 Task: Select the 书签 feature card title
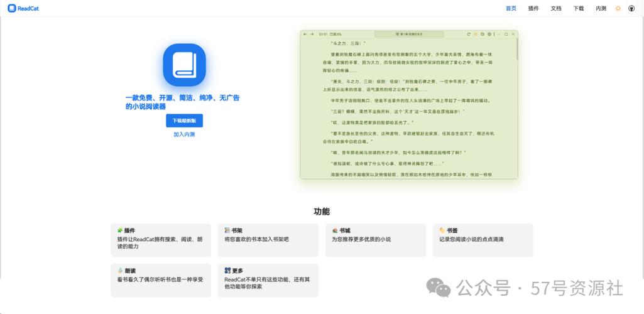tap(452, 230)
